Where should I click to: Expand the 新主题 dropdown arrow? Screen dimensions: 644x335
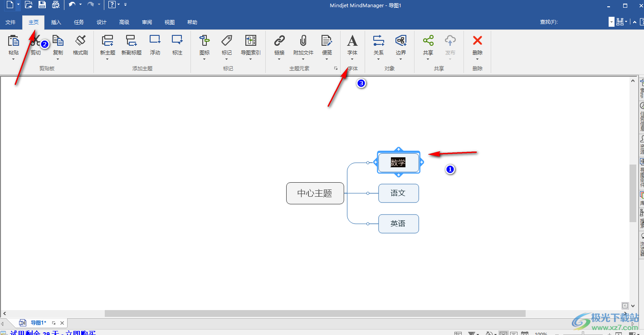pos(107,59)
